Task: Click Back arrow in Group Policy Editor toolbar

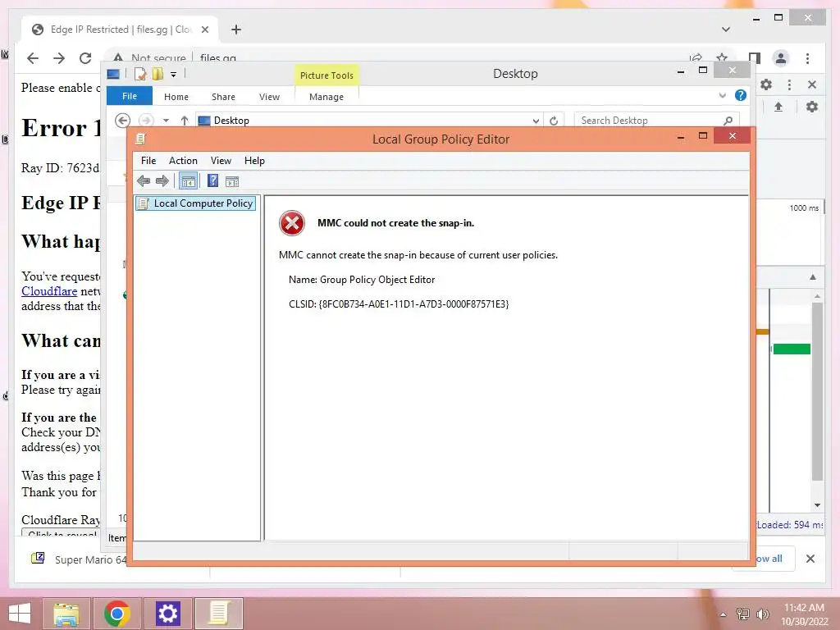Action: (x=144, y=181)
